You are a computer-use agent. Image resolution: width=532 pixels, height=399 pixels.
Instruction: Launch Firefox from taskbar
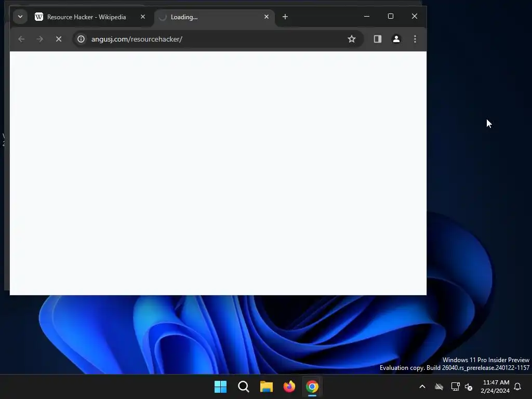289,387
